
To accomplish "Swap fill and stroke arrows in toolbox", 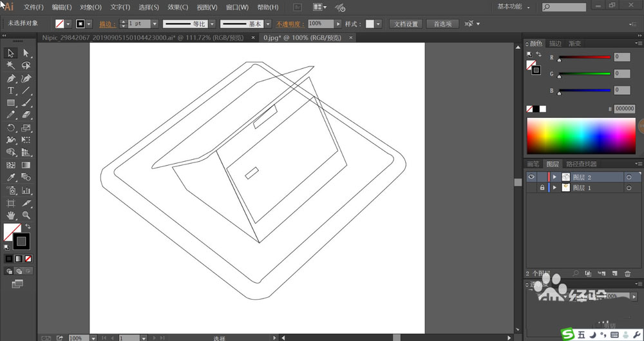I will click(x=28, y=226).
